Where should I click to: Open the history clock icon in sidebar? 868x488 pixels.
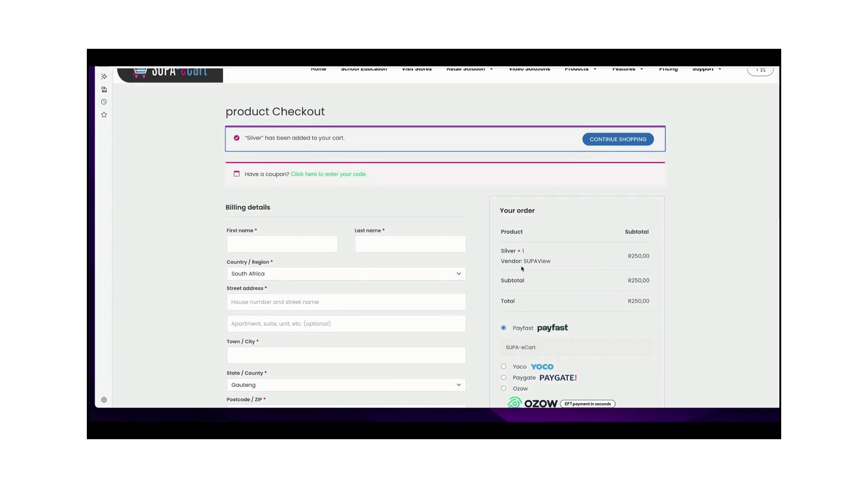(x=104, y=102)
